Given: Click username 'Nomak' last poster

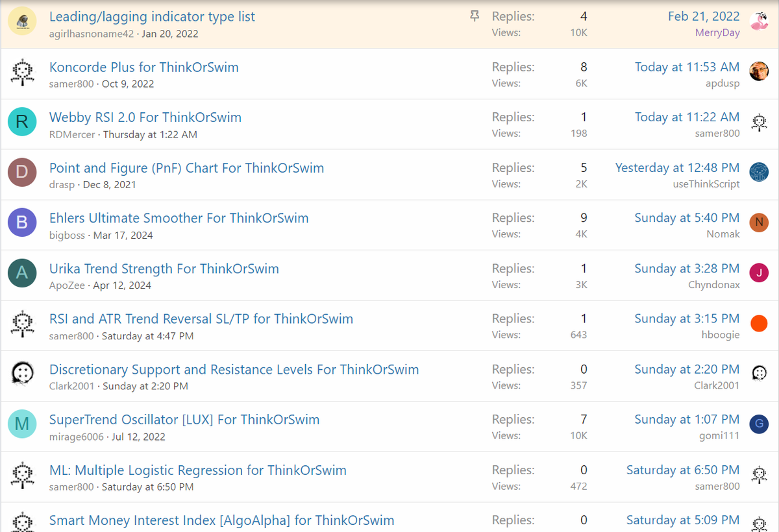Looking at the screenshot, I should click(x=723, y=234).
